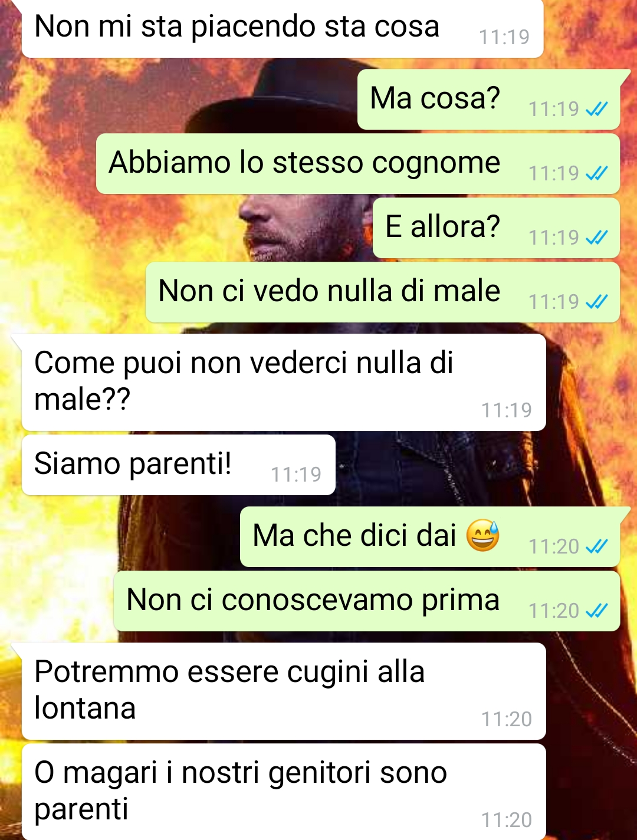
Task: Select the "Siamo parenti!" received message
Action: click(178, 465)
